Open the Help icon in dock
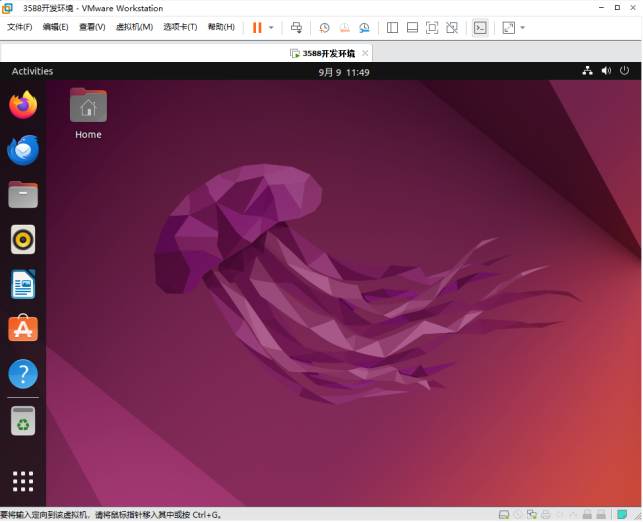This screenshot has height=522, width=643. click(x=23, y=374)
